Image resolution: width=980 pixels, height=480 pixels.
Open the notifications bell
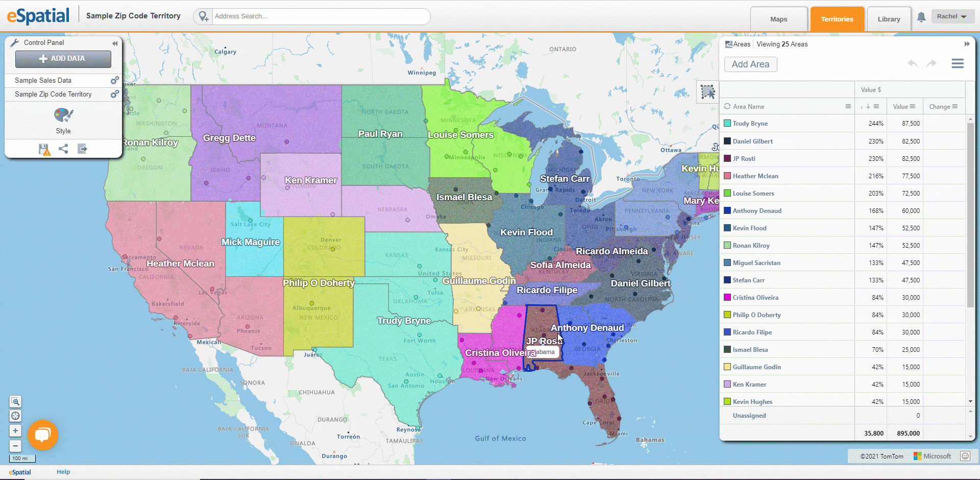point(921,17)
